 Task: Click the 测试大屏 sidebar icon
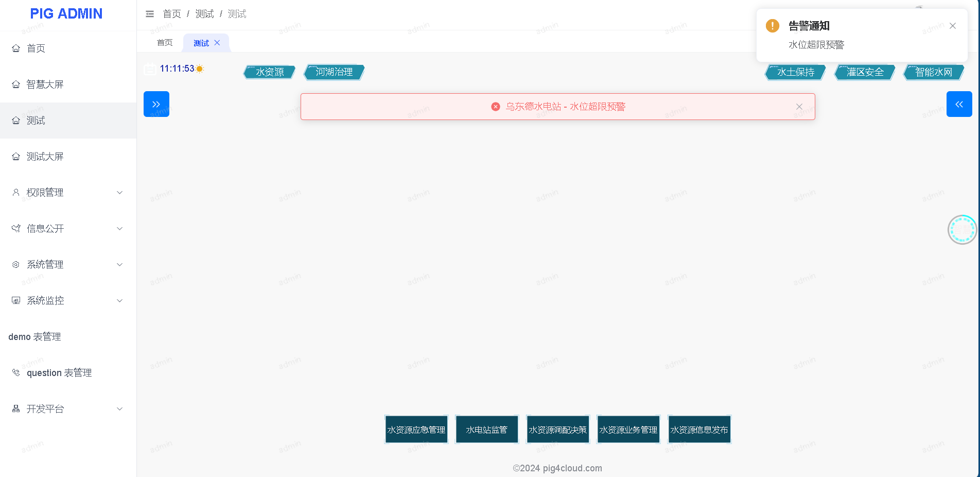point(15,156)
